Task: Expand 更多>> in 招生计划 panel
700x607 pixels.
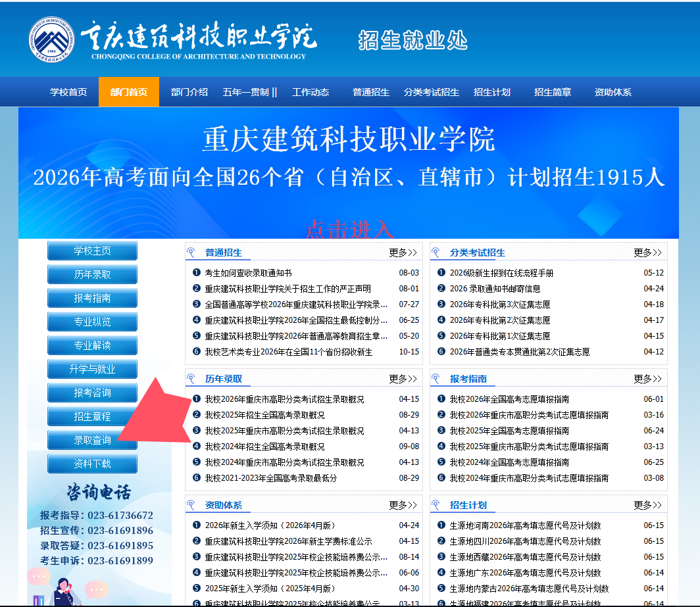Action: 647,505
